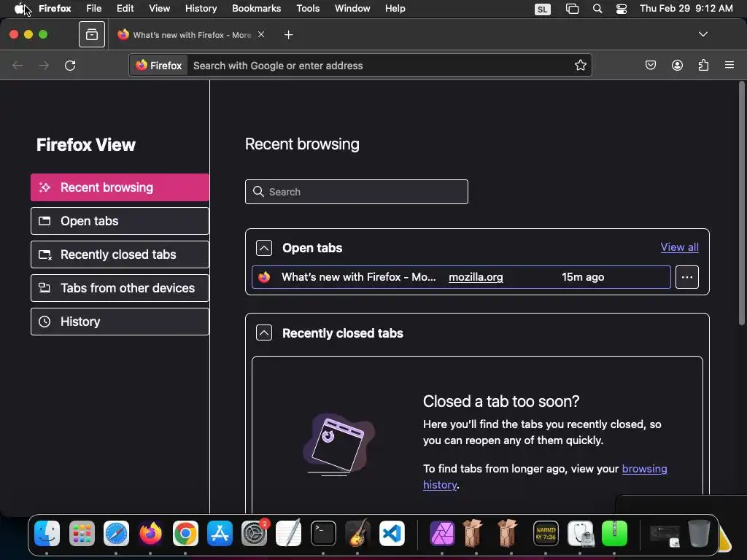This screenshot has width=747, height=560.
Task: Open Save to Pocket icon
Action: pos(650,65)
